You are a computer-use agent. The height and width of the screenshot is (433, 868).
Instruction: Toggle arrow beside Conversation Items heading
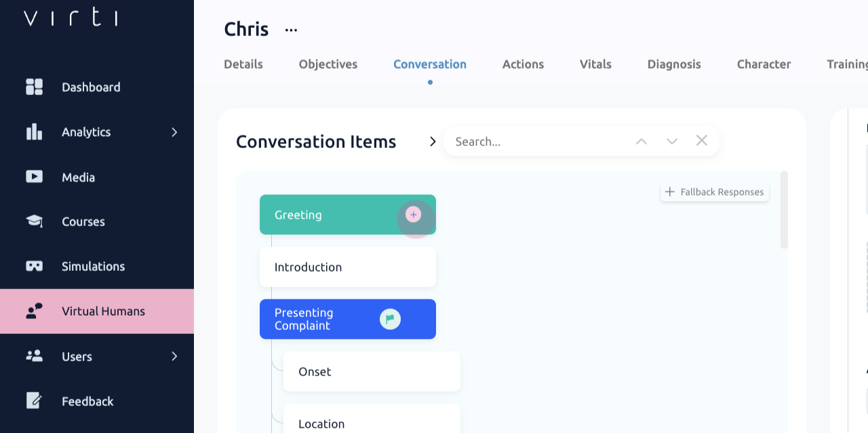coord(432,141)
